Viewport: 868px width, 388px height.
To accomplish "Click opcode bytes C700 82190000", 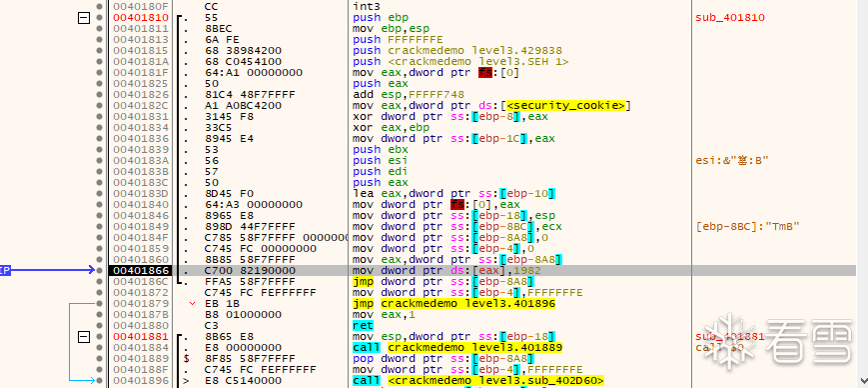I will point(250,270).
